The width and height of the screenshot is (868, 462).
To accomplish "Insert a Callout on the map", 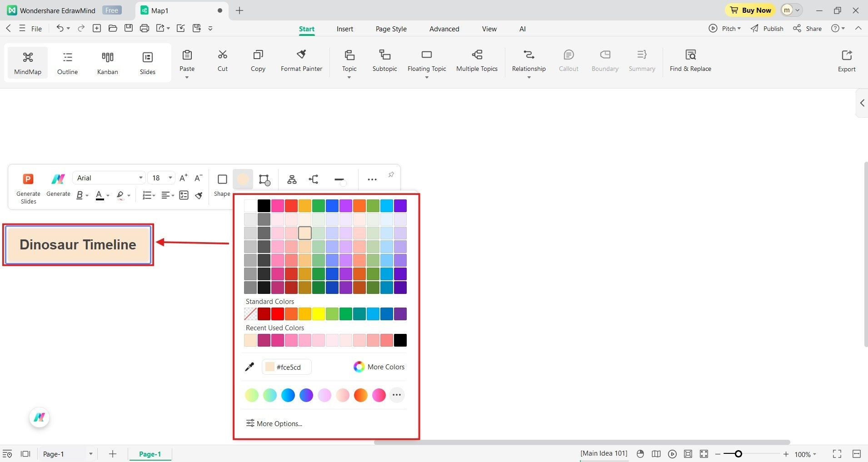I will tap(569, 61).
